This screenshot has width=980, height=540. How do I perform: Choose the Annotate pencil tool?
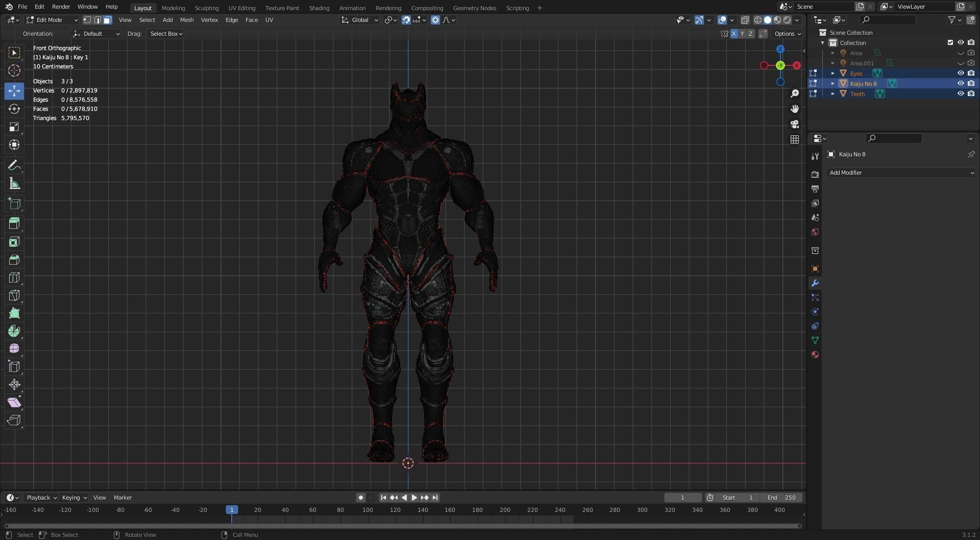click(x=14, y=166)
